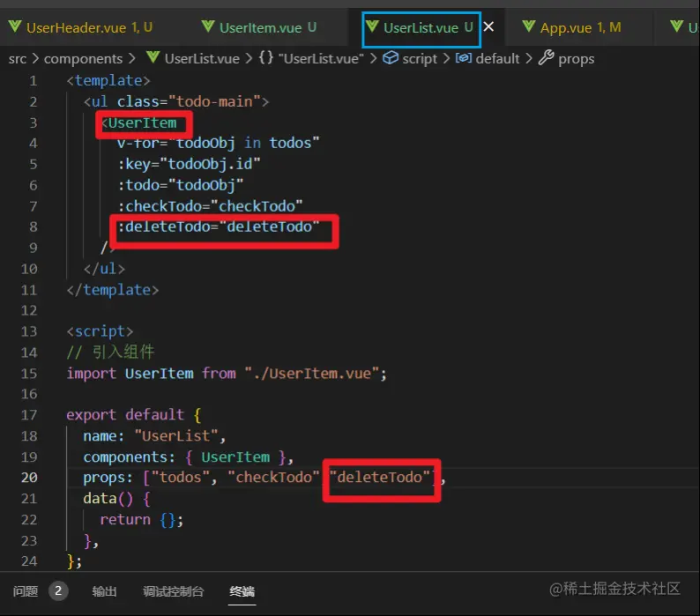Click the components breadcrumb
This screenshot has width=700, height=616.
pyautogui.click(x=83, y=58)
